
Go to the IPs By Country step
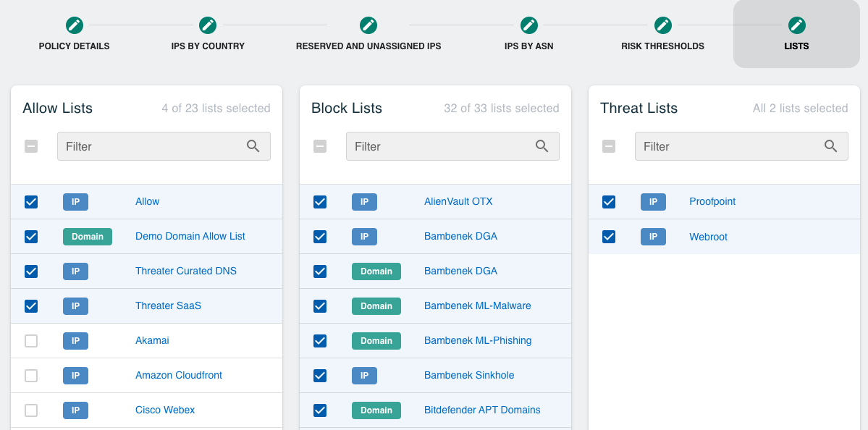coord(208,46)
